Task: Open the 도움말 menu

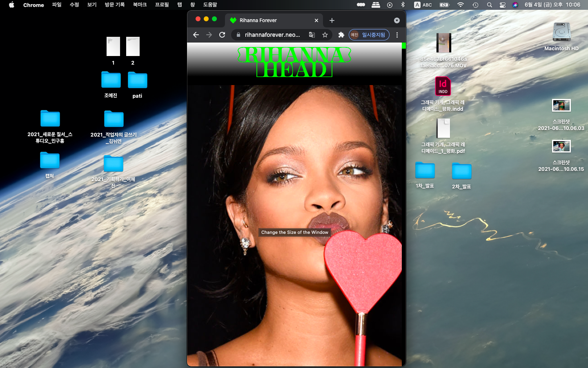Action: (x=210, y=5)
